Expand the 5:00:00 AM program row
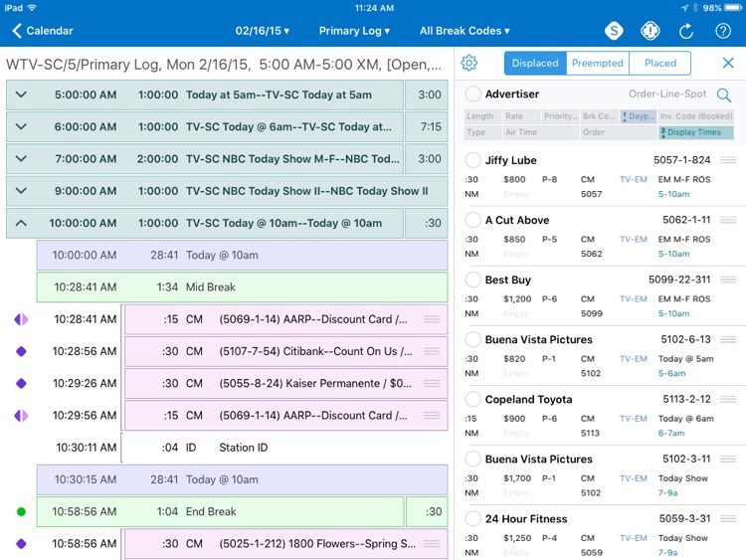This screenshot has width=746, height=560. [21, 94]
